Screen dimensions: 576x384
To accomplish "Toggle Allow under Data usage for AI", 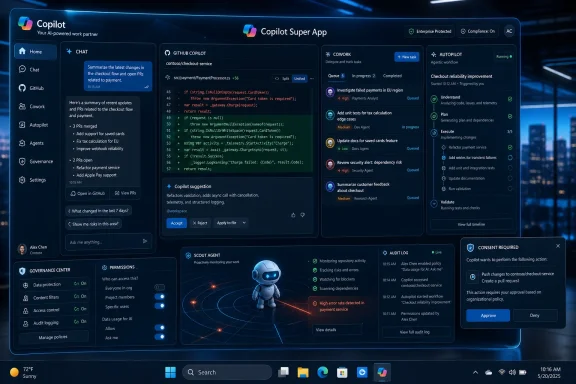I will 160,327.
